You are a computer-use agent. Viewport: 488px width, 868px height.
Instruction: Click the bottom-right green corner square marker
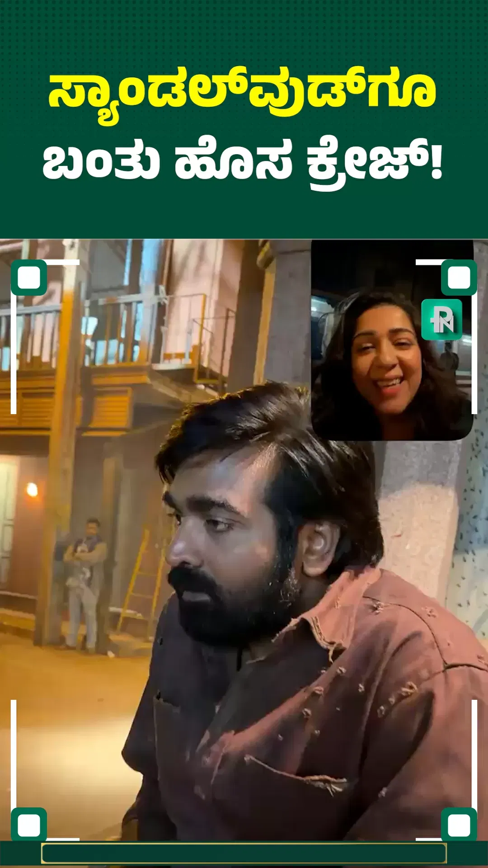click(459, 826)
